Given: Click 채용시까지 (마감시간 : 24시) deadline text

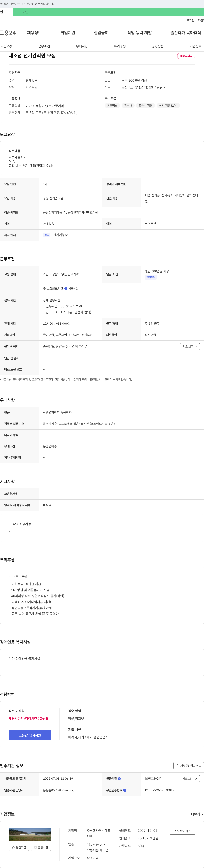Looking at the screenshot, I should pyautogui.click(x=28, y=718).
